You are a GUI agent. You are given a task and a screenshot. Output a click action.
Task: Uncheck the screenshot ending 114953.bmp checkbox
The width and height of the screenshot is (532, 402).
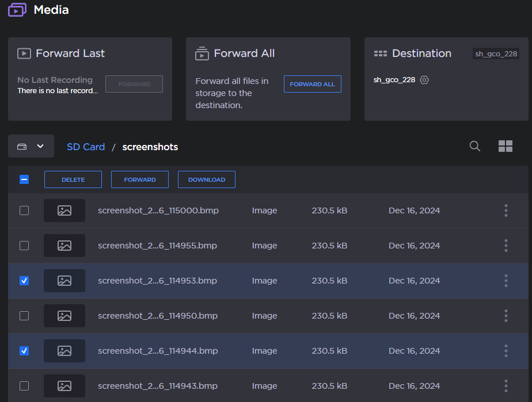tap(24, 281)
